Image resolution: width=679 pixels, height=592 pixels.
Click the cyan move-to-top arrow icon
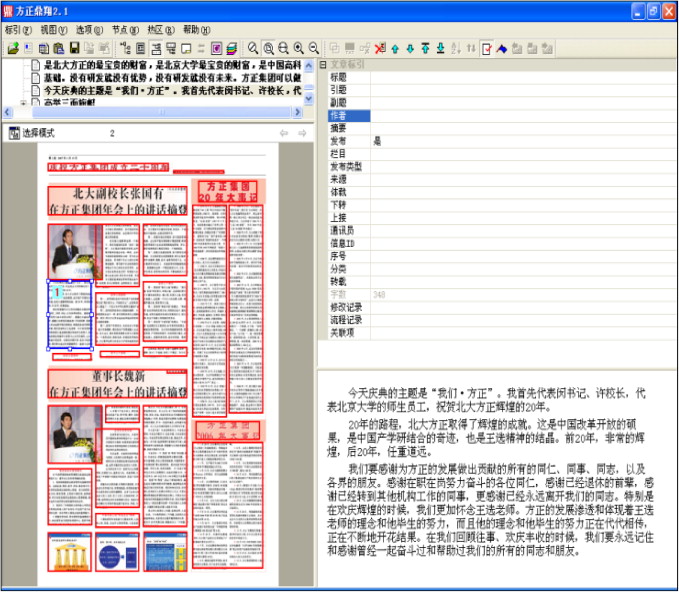point(425,49)
